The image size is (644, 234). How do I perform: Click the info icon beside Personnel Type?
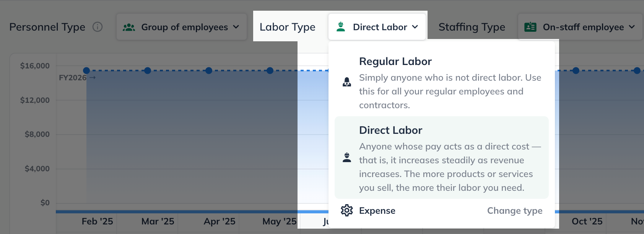tap(98, 27)
